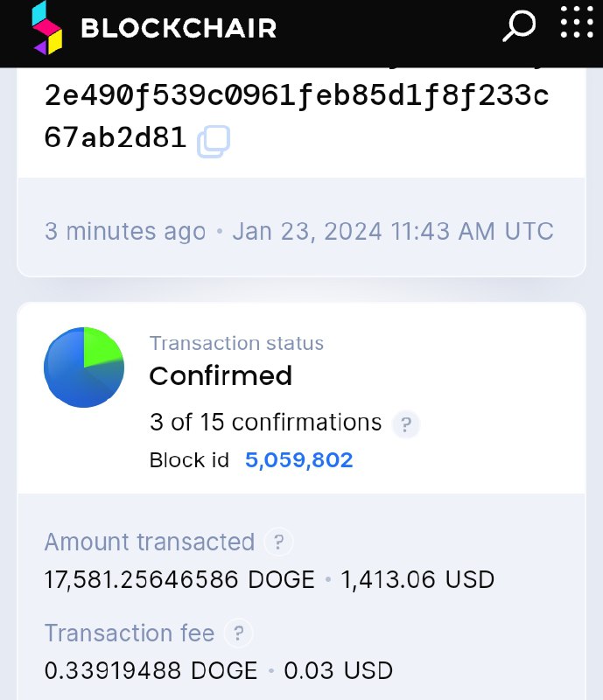Open block id 5,059,802 link
603x700 pixels.
(298, 460)
